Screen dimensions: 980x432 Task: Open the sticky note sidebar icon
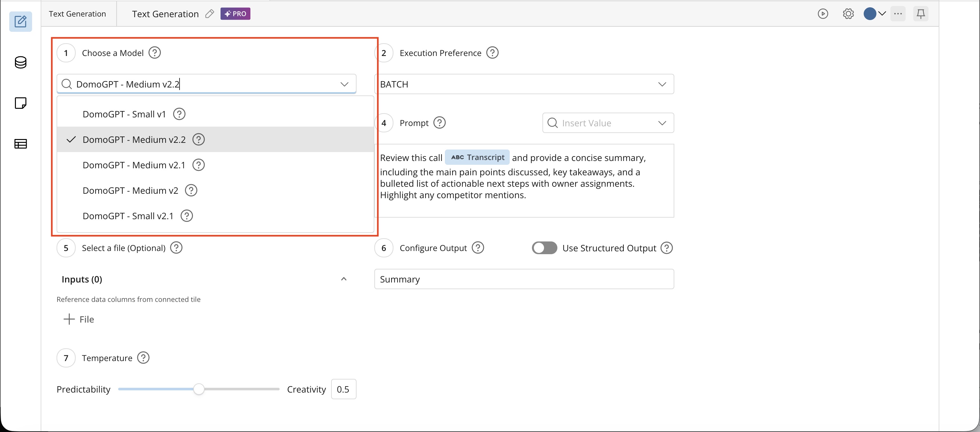[x=21, y=103]
